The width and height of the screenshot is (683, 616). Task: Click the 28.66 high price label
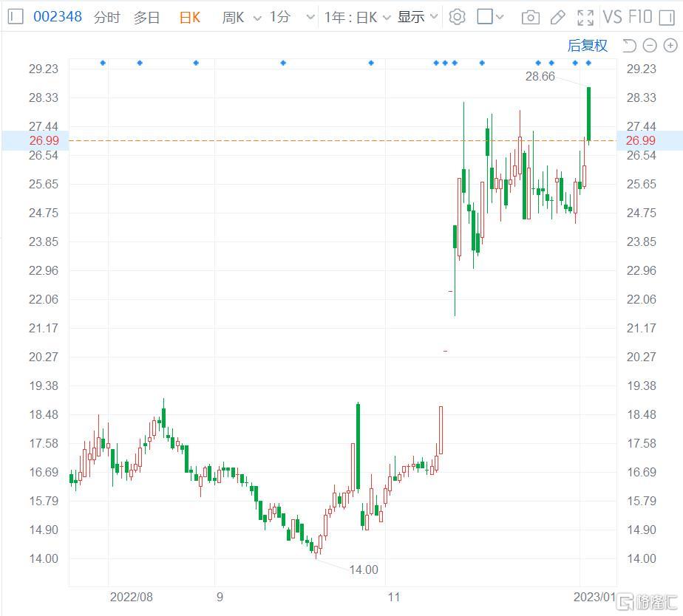point(540,77)
